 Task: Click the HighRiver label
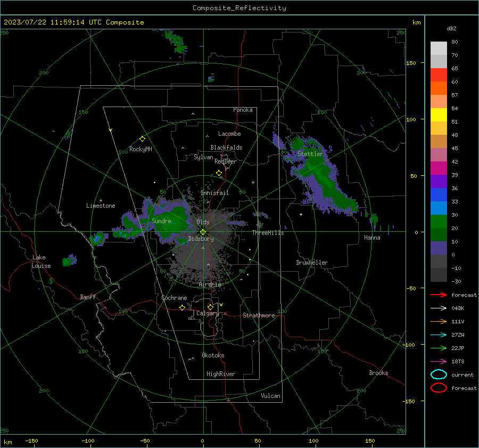(221, 374)
